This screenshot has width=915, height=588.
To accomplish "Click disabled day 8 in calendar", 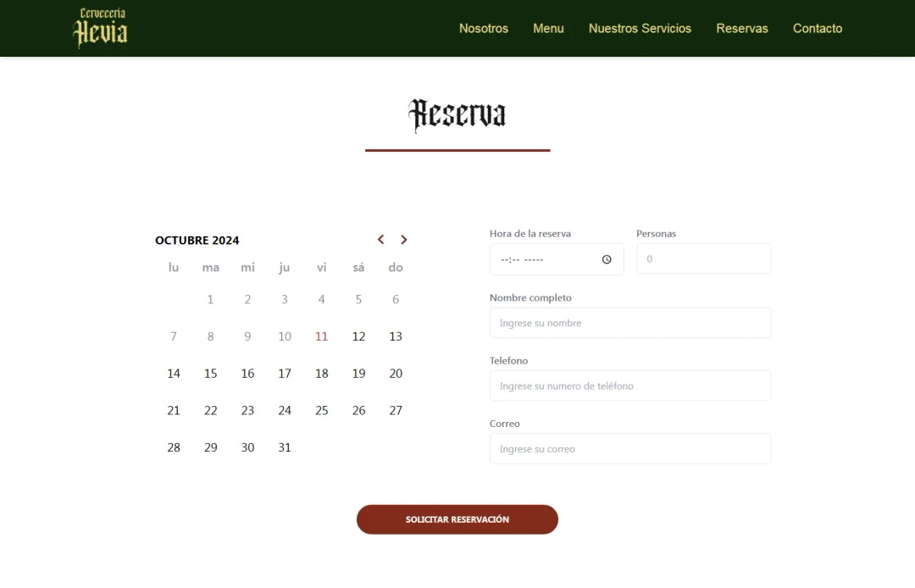I will pyautogui.click(x=211, y=336).
